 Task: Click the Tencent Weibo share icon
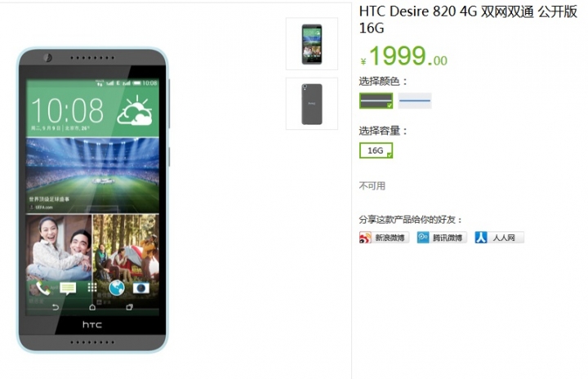click(x=423, y=238)
